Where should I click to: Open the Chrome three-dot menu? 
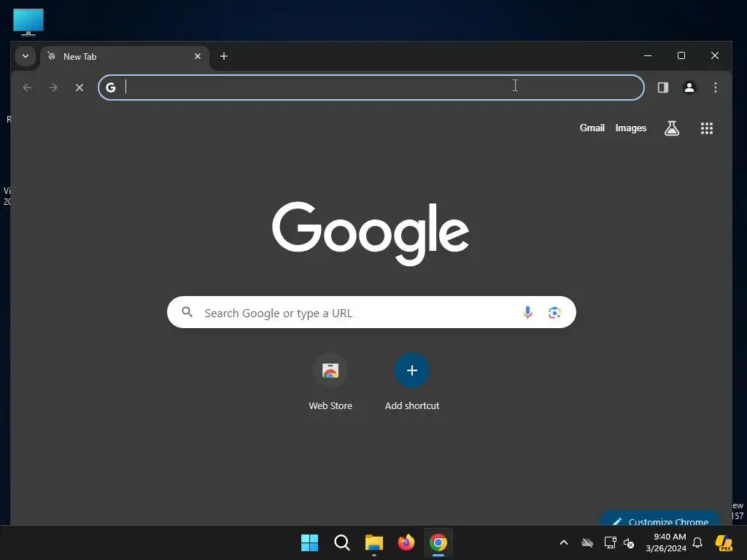click(x=715, y=87)
